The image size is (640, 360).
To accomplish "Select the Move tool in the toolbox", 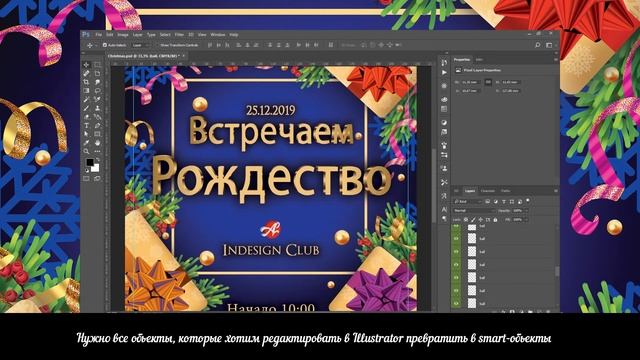I will point(86,65).
